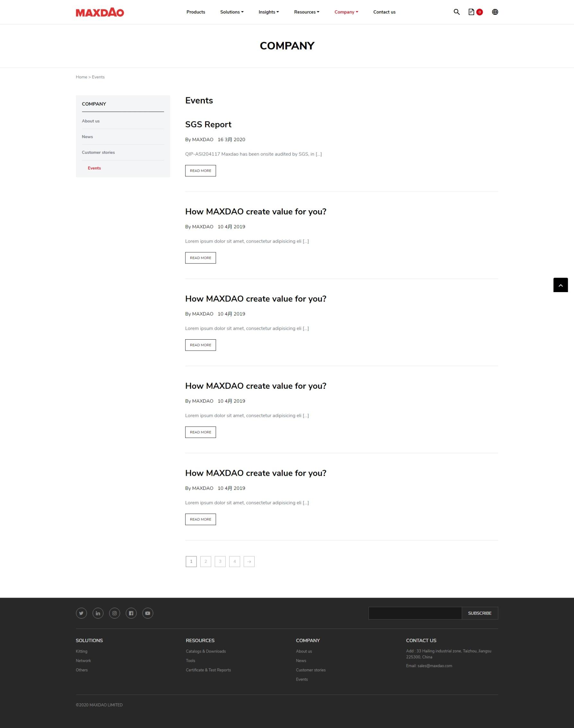Open Contact us in the top navigation
This screenshot has width=574, height=728.
pos(385,12)
